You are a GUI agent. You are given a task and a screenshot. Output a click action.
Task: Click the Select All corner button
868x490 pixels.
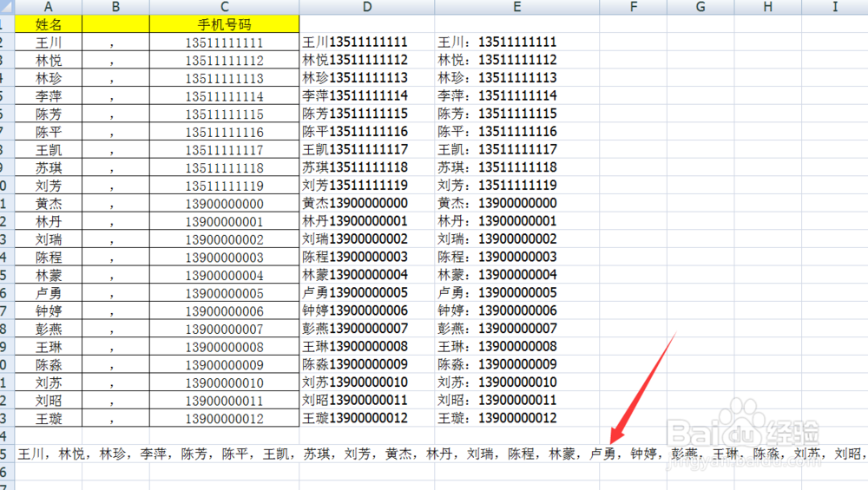pos(7,7)
